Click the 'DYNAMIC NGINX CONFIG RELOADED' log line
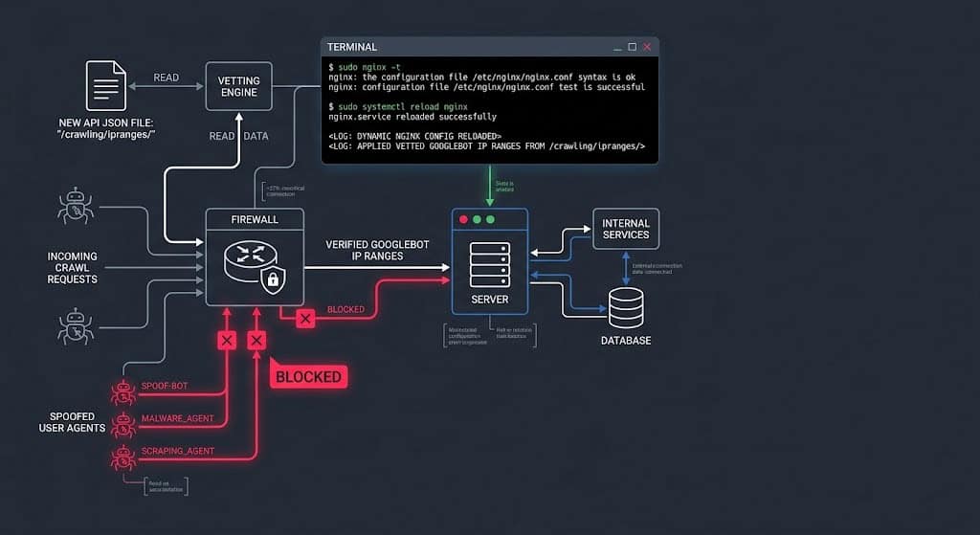This screenshot has width=980, height=535. 415,136
